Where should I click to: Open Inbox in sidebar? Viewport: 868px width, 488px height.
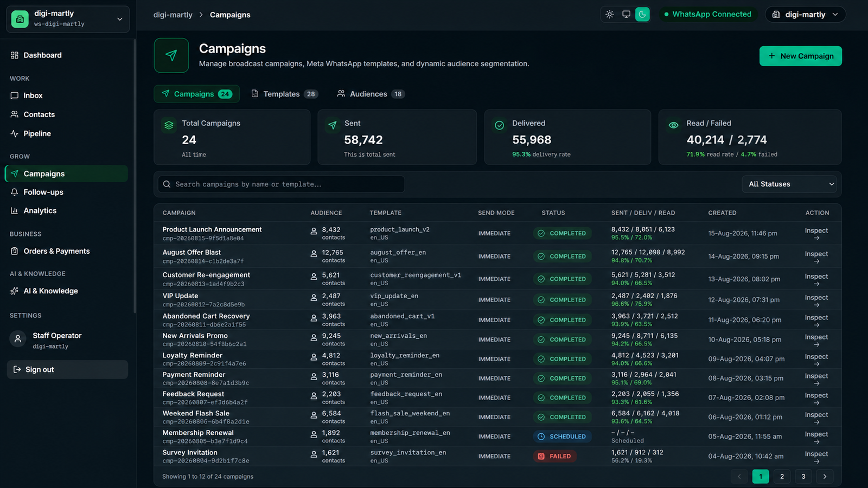click(x=68, y=95)
